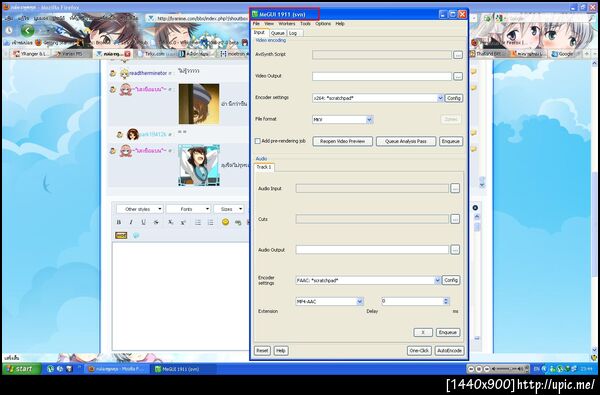Viewport: 600px width, 395px height.
Task: Open the YRanger browser tab
Action: pyautogui.click(x=31, y=54)
